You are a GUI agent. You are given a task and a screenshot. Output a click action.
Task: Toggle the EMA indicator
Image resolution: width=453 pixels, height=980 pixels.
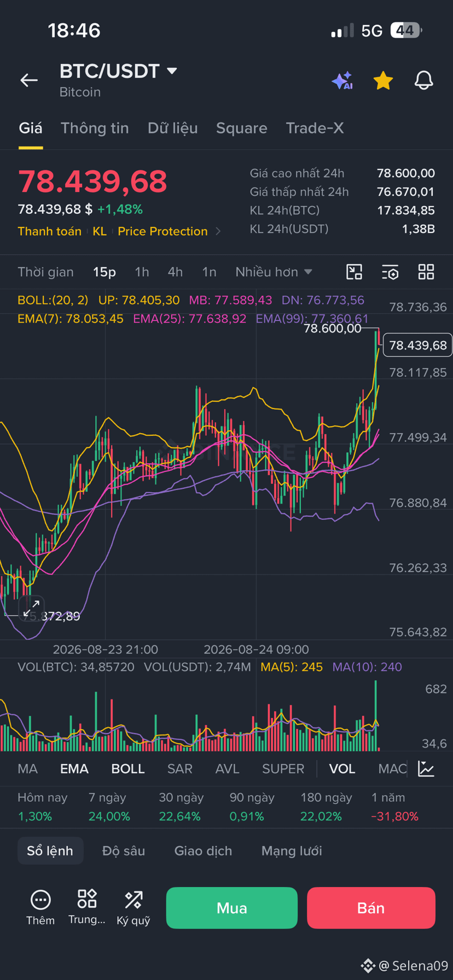pos(74,768)
